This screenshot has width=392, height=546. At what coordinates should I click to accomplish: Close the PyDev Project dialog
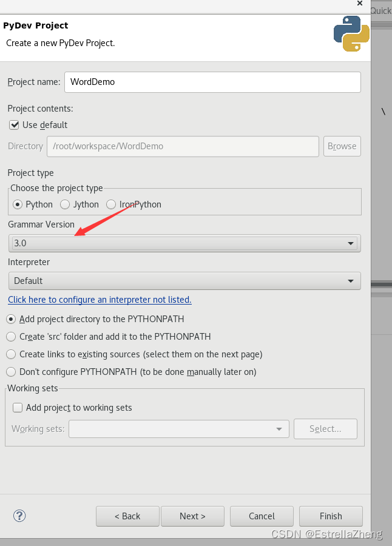360,4
